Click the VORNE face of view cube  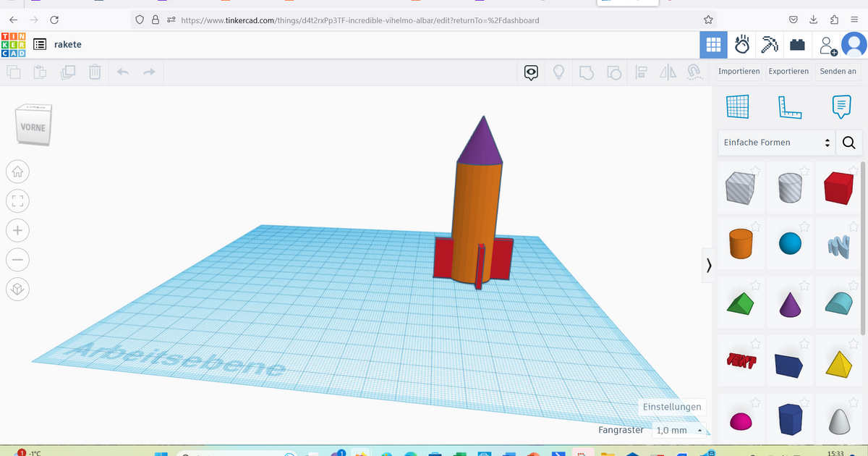[x=33, y=128]
